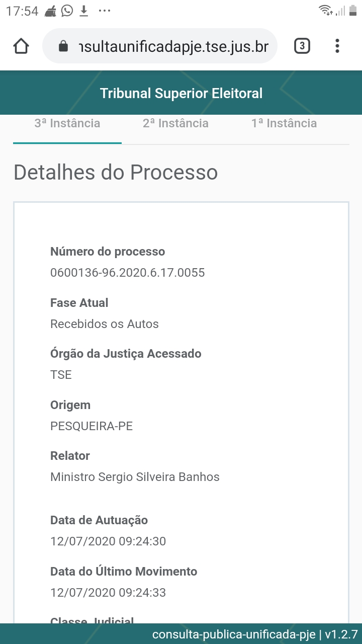Tap the Wi-Fi status icon
This screenshot has height=644, width=362.
326,11
